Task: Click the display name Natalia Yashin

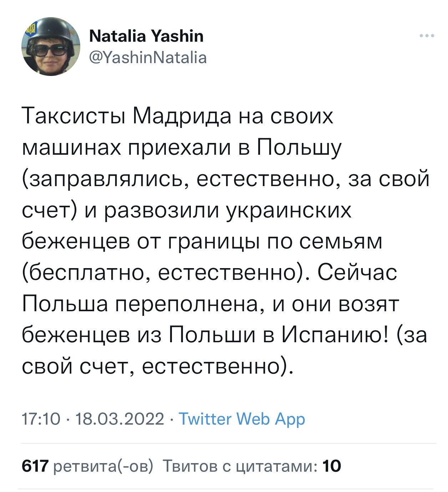Action: click(146, 36)
